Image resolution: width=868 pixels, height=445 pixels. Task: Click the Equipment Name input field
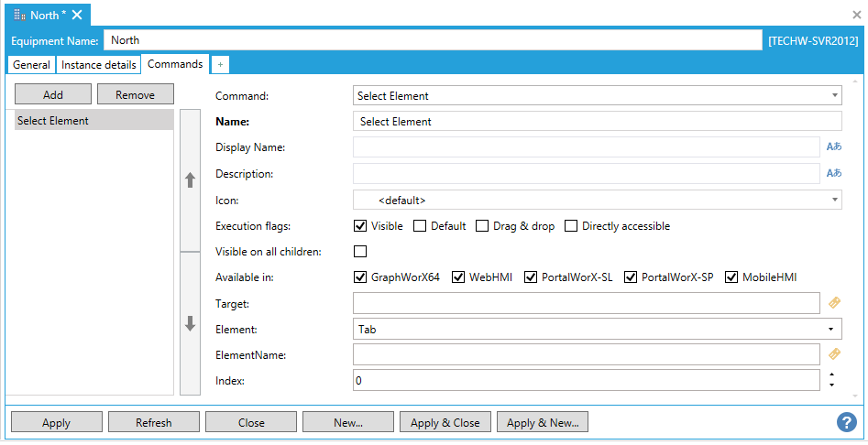coord(433,40)
